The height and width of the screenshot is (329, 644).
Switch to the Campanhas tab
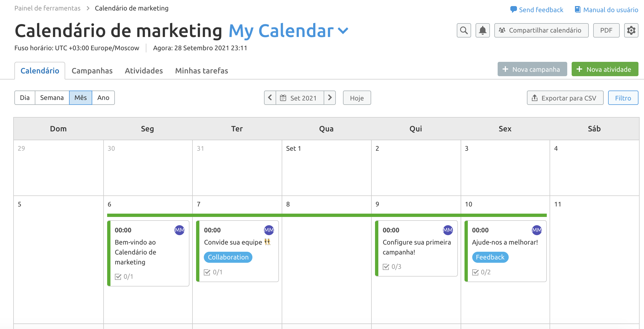click(92, 71)
